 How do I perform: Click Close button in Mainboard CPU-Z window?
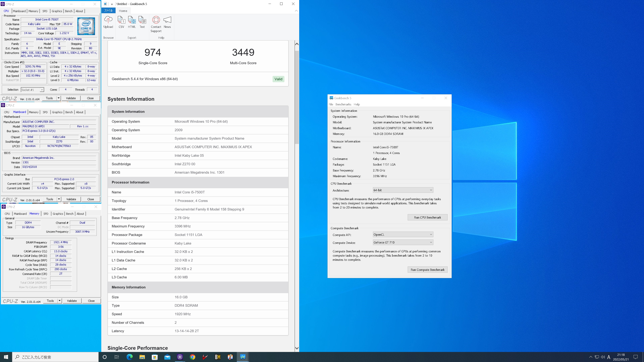click(91, 199)
